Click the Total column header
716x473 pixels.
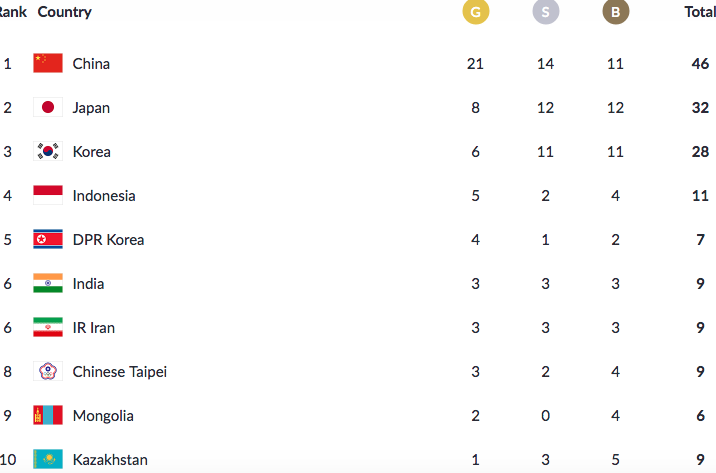click(700, 12)
